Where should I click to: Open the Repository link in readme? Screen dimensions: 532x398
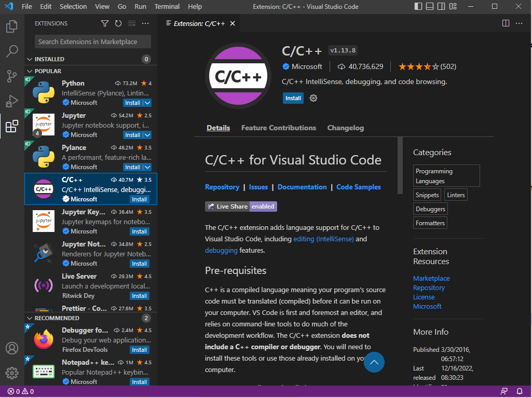coord(222,187)
